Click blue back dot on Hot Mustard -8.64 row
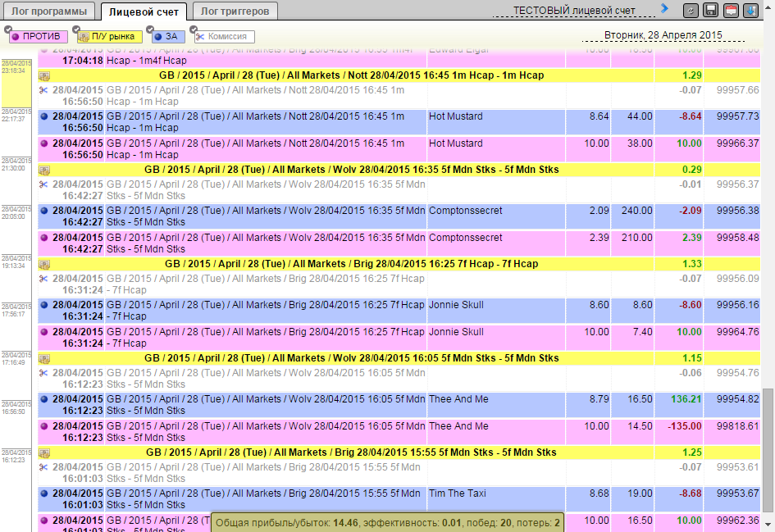775x532 pixels. 44,116
